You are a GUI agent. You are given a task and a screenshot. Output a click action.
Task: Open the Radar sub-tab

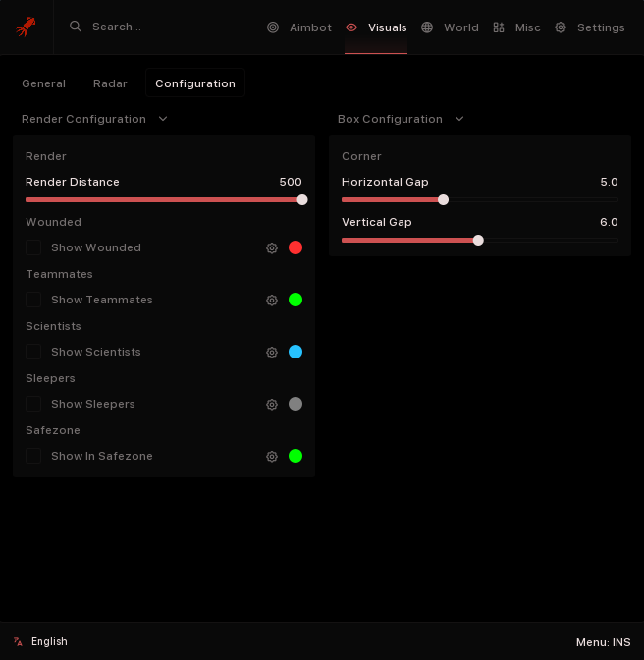pyautogui.click(x=110, y=83)
